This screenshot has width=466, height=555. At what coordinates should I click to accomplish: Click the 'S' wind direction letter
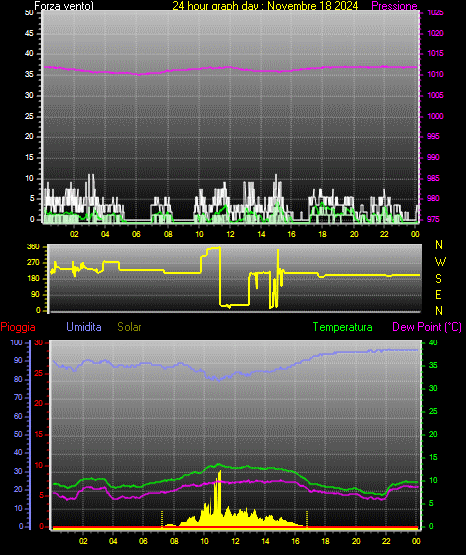(x=438, y=279)
